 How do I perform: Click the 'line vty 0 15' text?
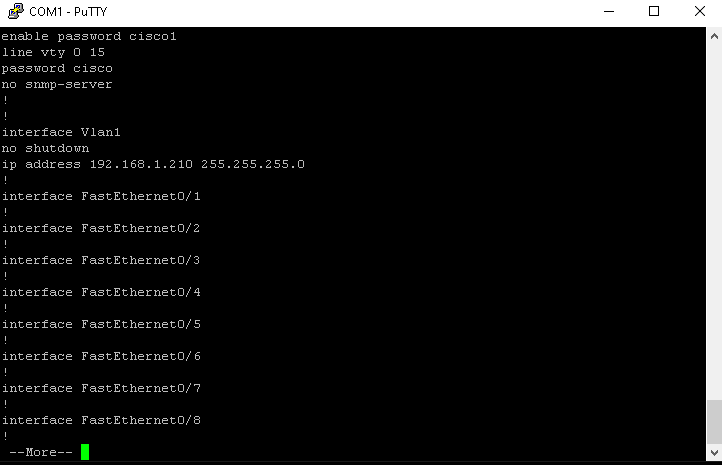click(x=53, y=52)
